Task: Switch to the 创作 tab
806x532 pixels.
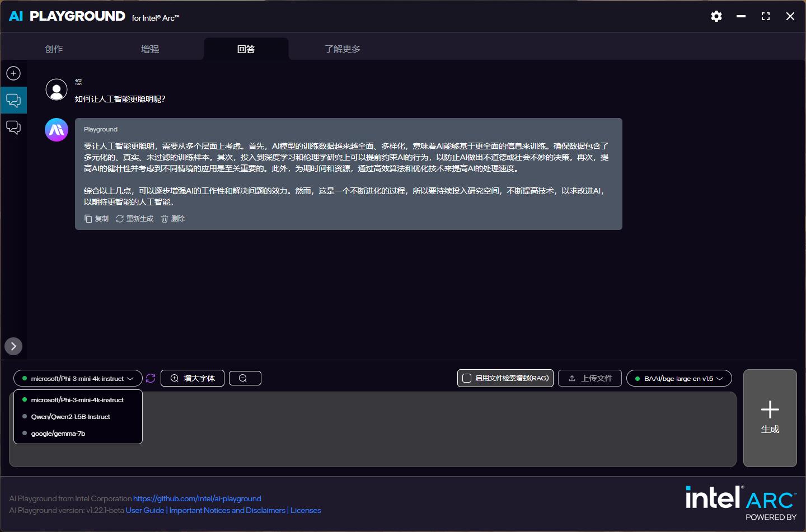Action: pos(54,49)
